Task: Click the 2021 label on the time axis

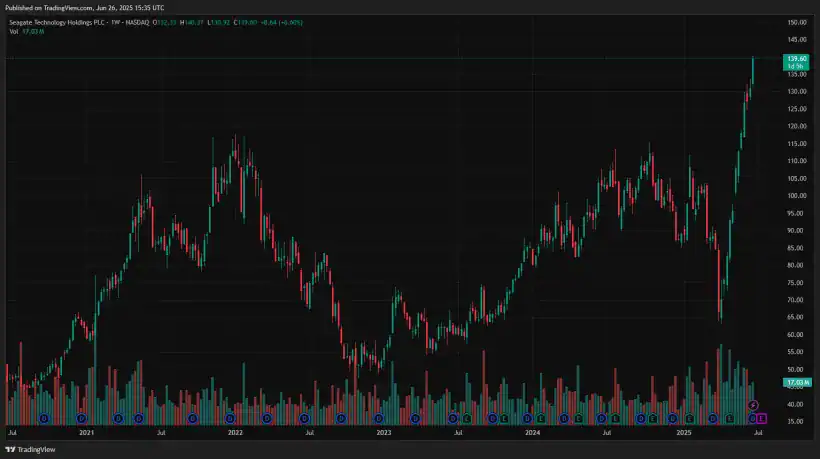Action: coord(86,433)
